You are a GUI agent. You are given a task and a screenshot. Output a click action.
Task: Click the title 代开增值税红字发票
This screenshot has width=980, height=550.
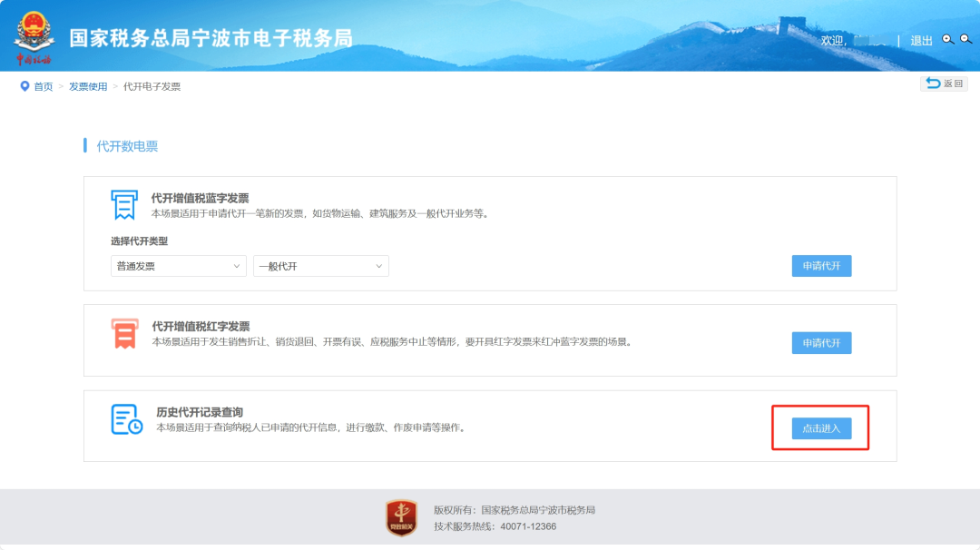click(201, 326)
